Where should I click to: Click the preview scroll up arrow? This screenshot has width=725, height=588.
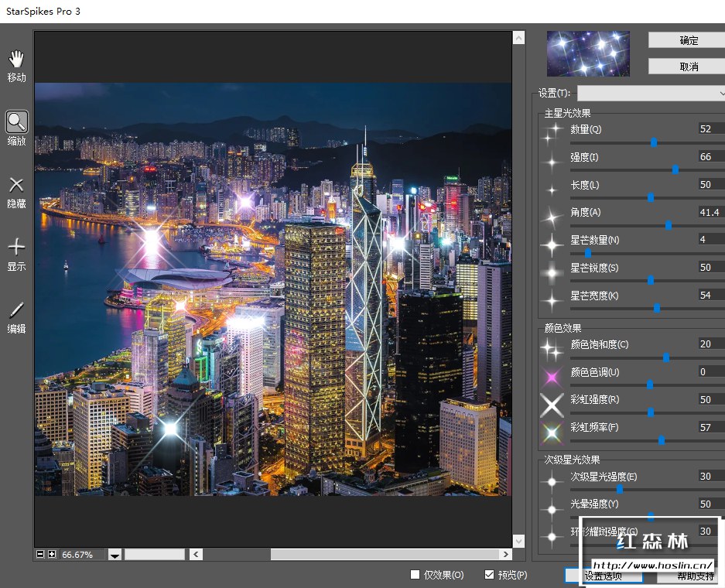coord(518,38)
